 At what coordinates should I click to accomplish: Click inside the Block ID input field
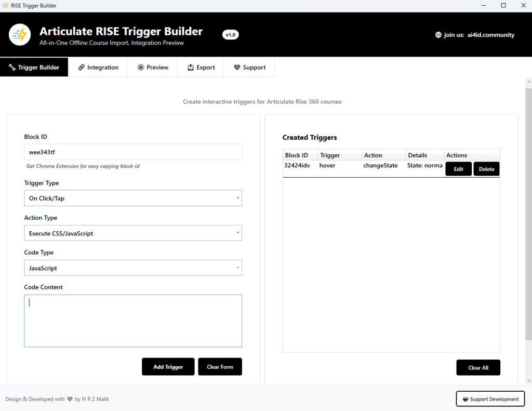coord(133,152)
